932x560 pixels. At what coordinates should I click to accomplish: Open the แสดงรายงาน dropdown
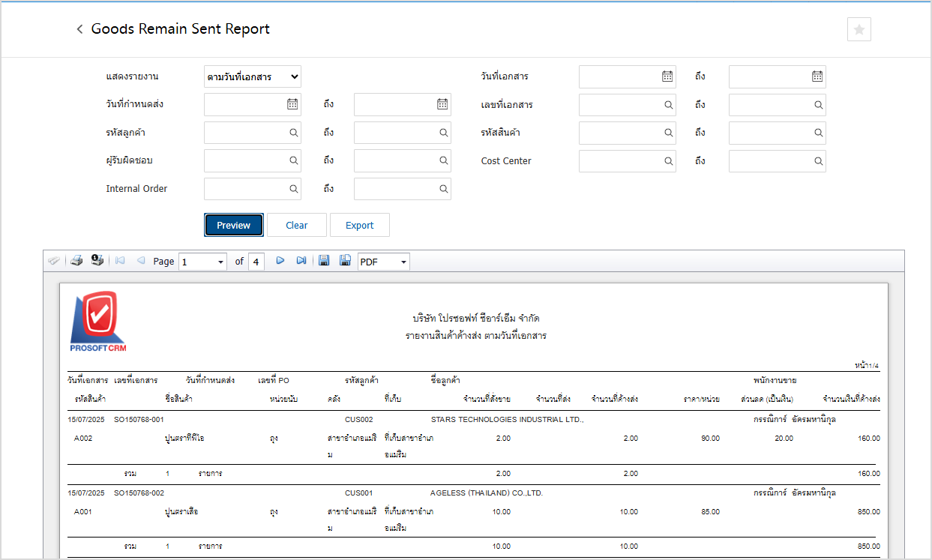253,76
